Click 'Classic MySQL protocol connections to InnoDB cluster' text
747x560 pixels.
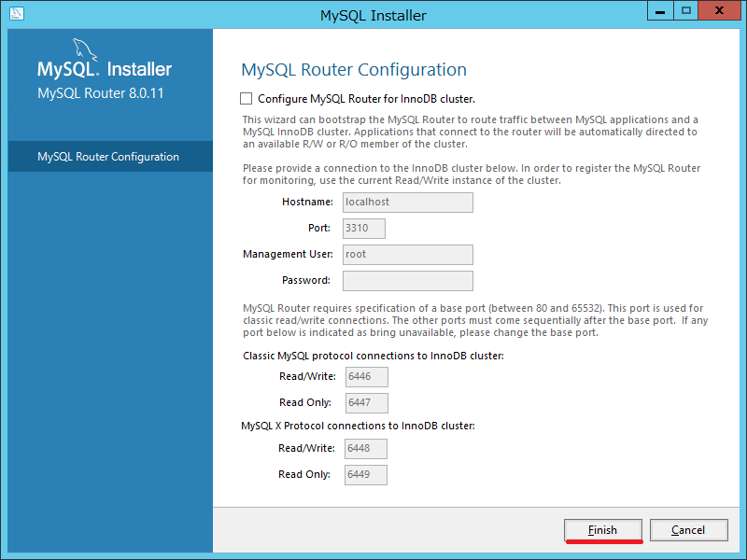[x=373, y=356]
